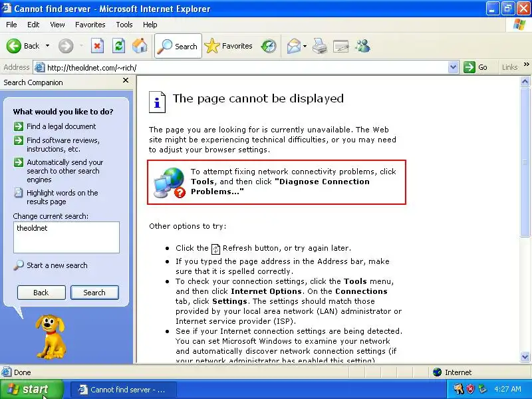Screen dimensions: 532x399
Task: Open the Back history dropdown arrow
Action: 47,46
